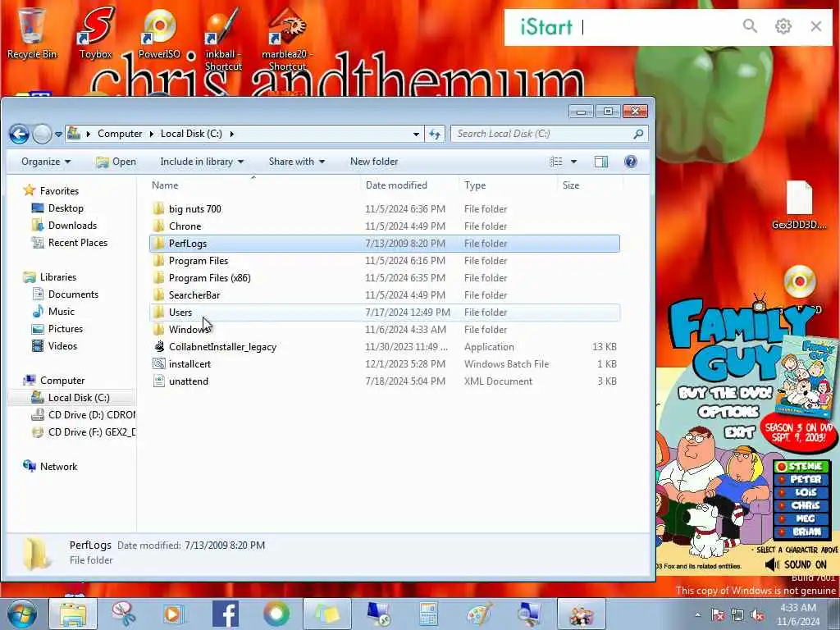Image resolution: width=840 pixels, height=630 pixels.
Task: Click Local Disk (C:) breadcrumb segment
Action: [191, 134]
